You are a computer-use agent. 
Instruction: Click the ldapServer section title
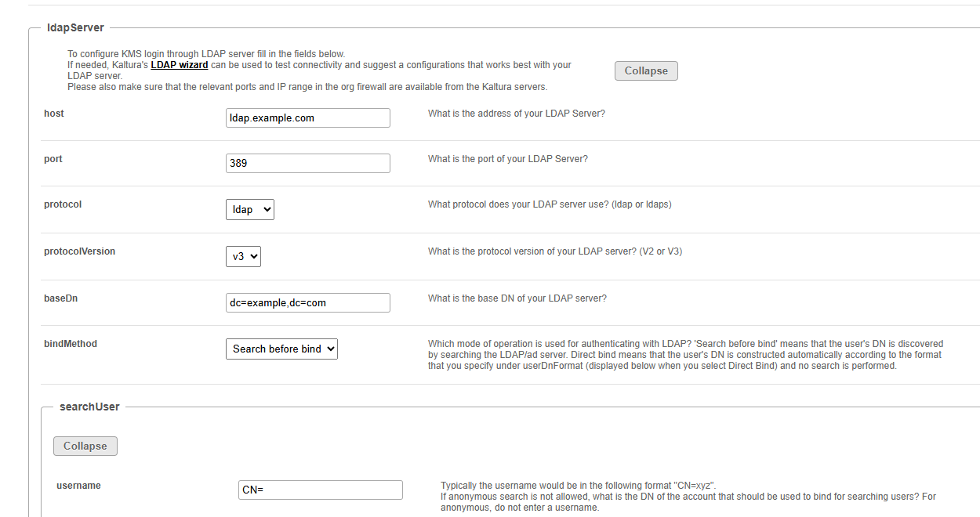(x=75, y=27)
